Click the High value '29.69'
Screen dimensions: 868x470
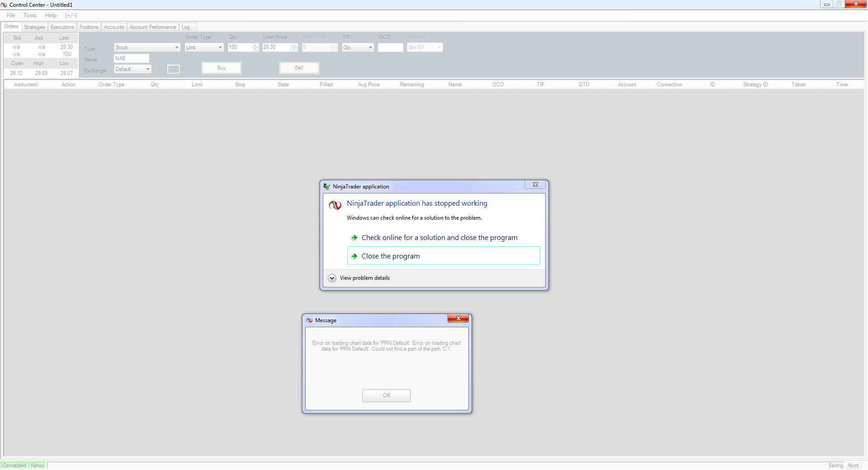pos(41,73)
